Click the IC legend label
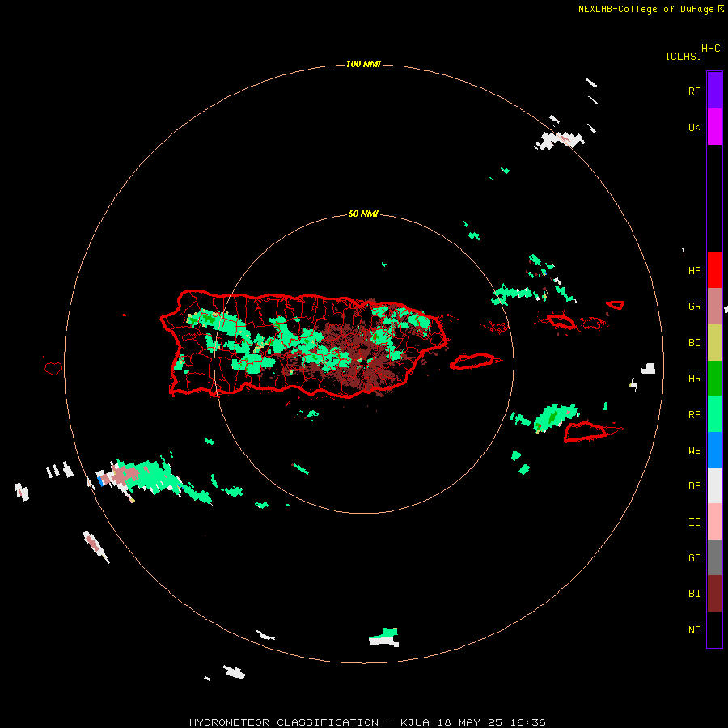The width and height of the screenshot is (728, 728). (x=694, y=523)
